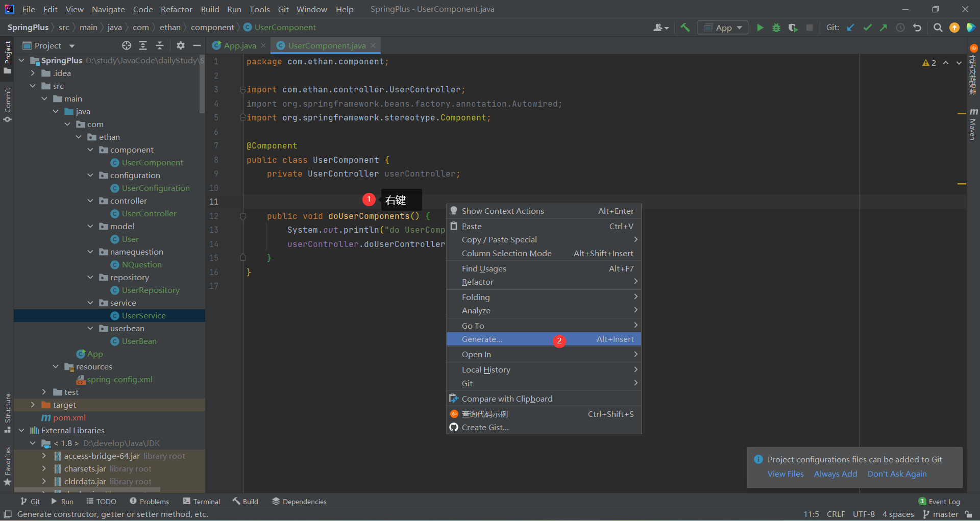
Task: Click Don't Ask Again link
Action: [897, 474]
